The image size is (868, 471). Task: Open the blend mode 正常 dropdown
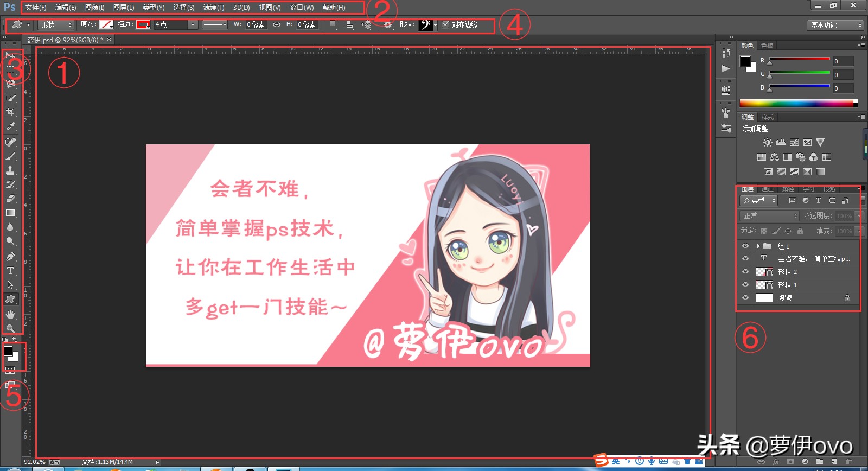click(769, 216)
